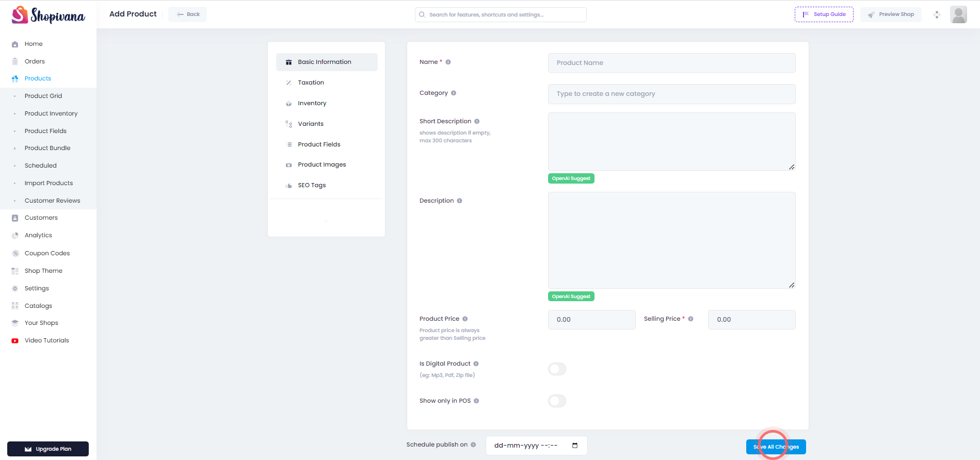Click the Your Shops icon

(15, 323)
